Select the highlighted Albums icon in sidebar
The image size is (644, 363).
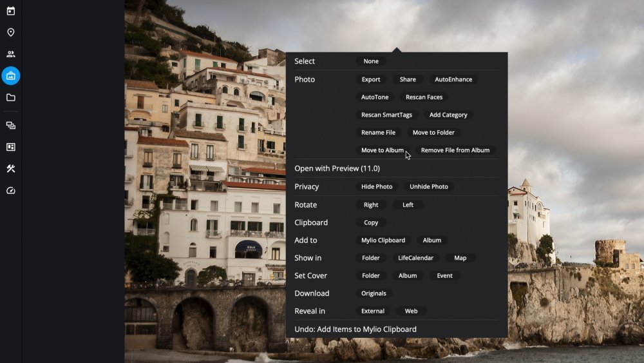coord(11,76)
